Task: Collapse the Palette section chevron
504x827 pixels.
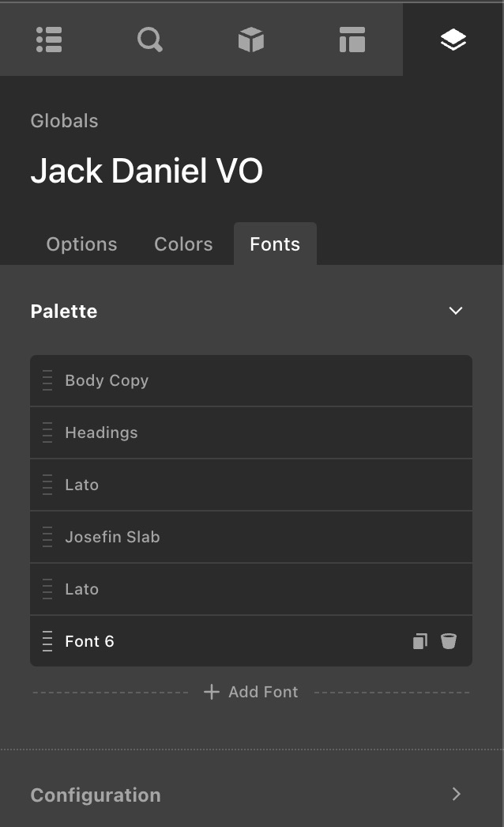Action: [456, 311]
